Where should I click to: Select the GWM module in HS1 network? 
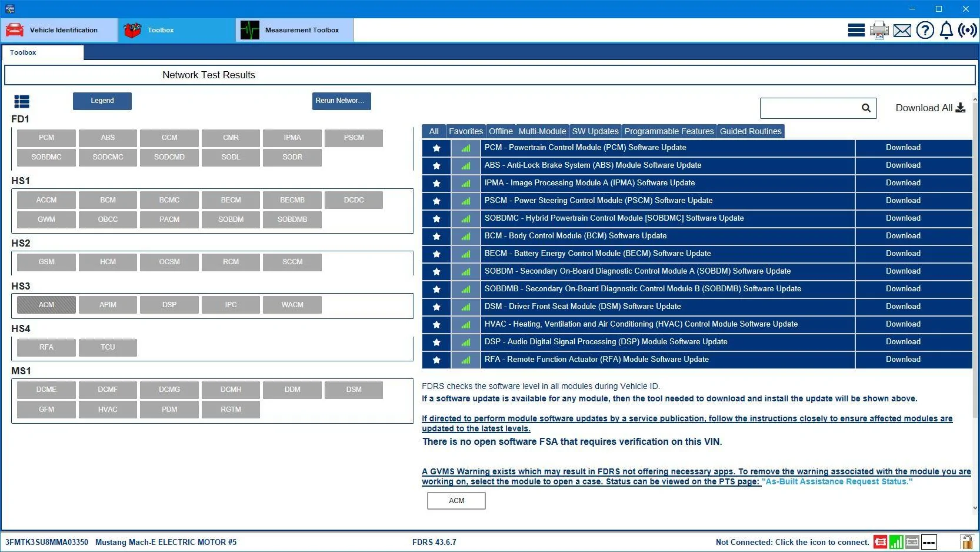pos(46,220)
